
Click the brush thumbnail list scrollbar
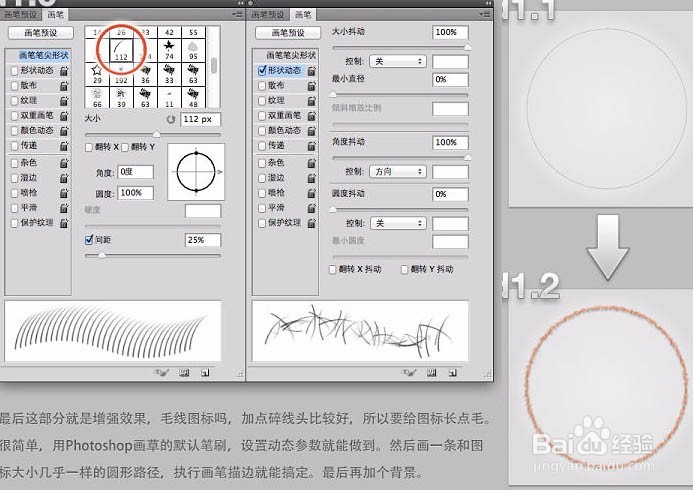[x=214, y=66]
